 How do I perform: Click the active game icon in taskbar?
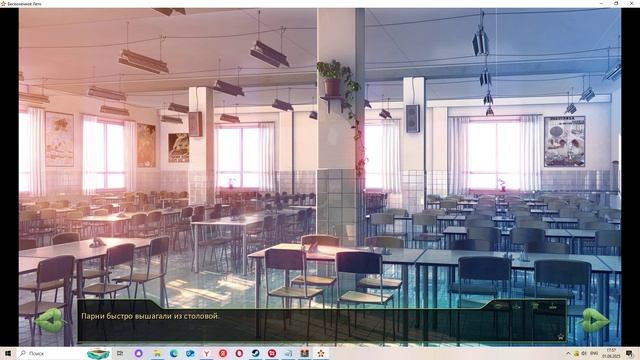320,353
